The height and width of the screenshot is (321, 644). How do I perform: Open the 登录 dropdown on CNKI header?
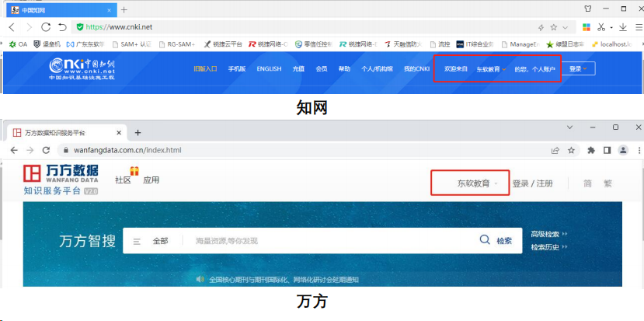[577, 68]
